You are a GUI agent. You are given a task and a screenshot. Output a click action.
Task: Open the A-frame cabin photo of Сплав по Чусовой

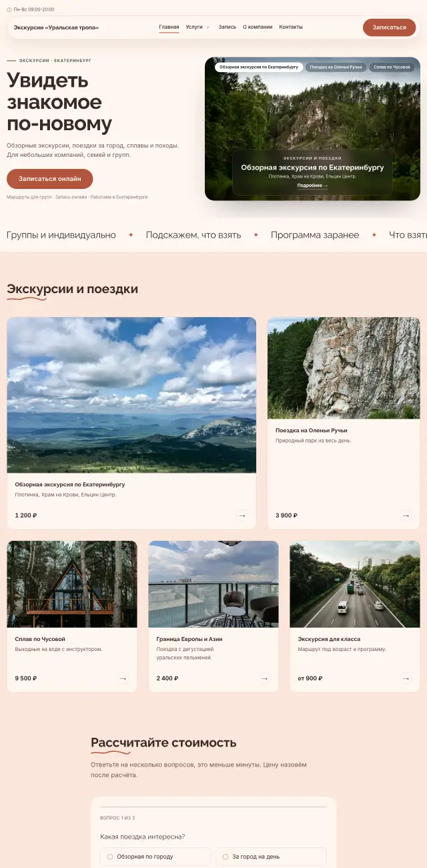pyautogui.click(x=72, y=584)
